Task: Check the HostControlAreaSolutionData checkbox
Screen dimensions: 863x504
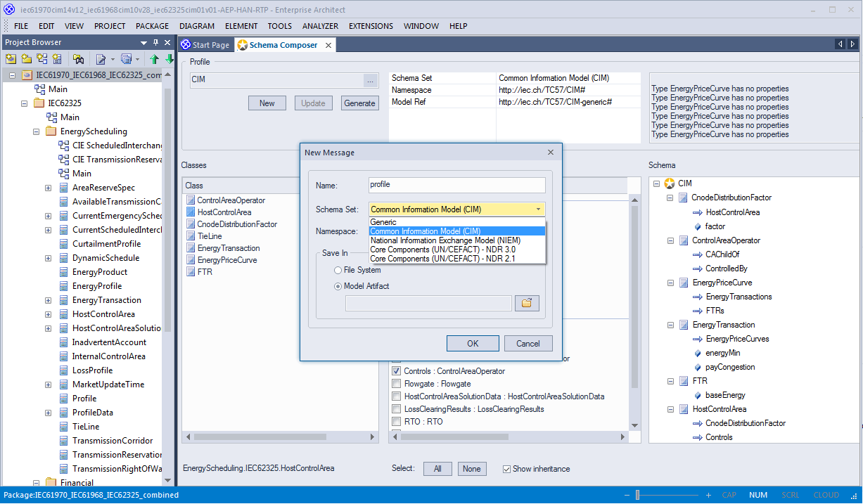Action: tap(397, 396)
